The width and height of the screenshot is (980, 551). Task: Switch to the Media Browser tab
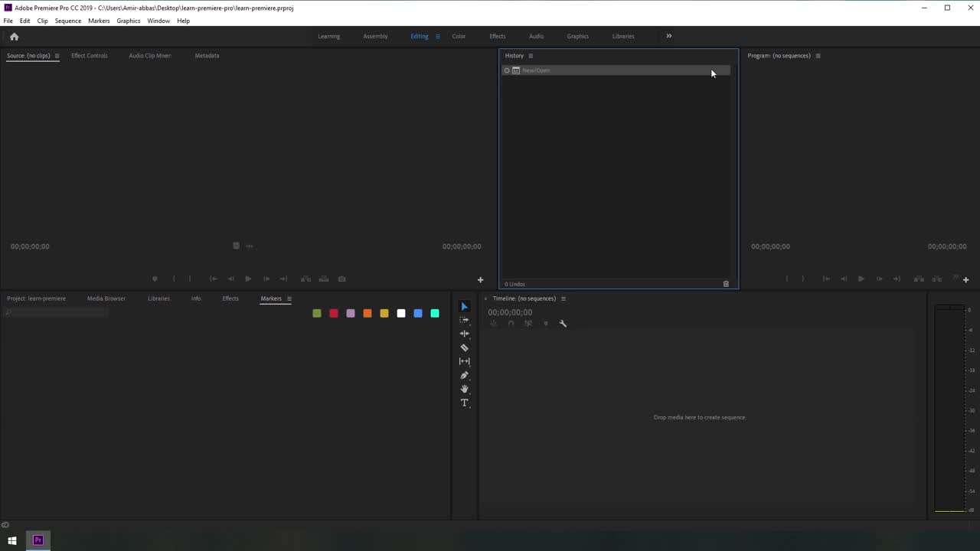[x=106, y=298]
